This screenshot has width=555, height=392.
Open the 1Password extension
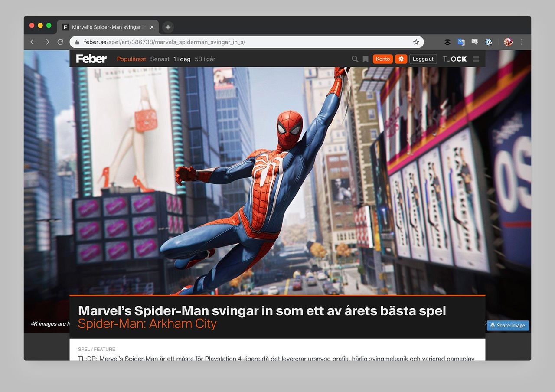489,42
